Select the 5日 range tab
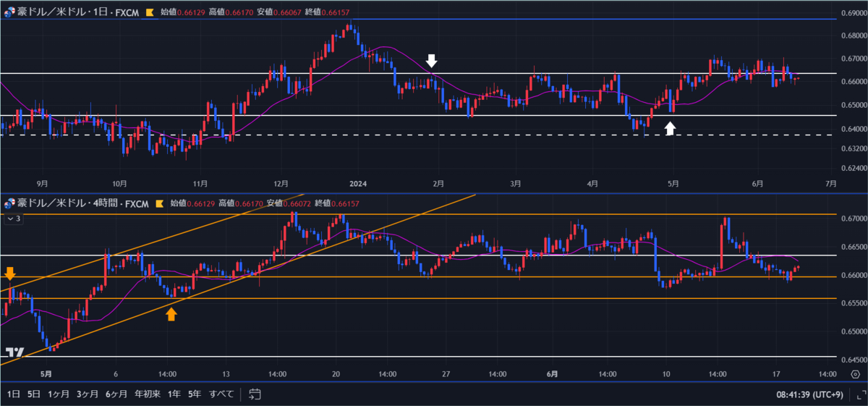The width and height of the screenshot is (868, 406). [34, 394]
